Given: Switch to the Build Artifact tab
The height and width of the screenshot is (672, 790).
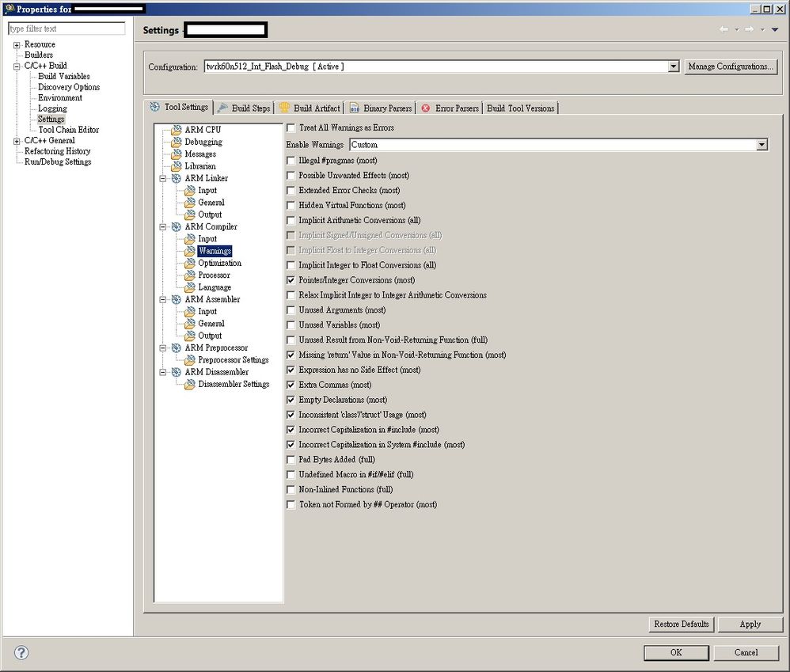Looking at the screenshot, I should point(310,108).
